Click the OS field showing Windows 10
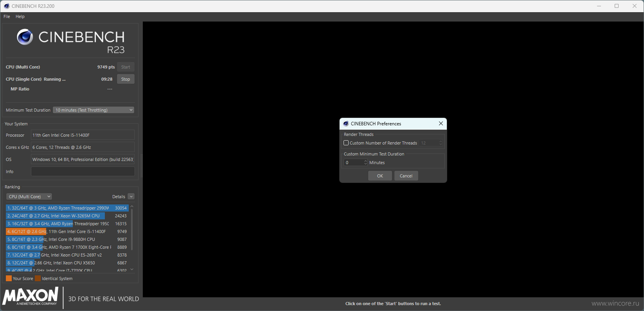 click(83, 159)
